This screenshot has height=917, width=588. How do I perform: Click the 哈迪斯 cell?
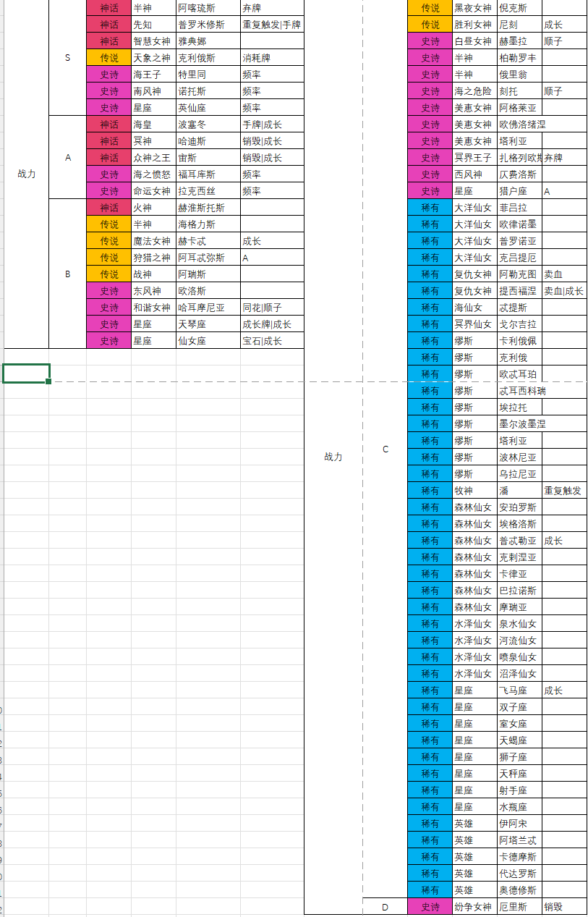point(208,141)
